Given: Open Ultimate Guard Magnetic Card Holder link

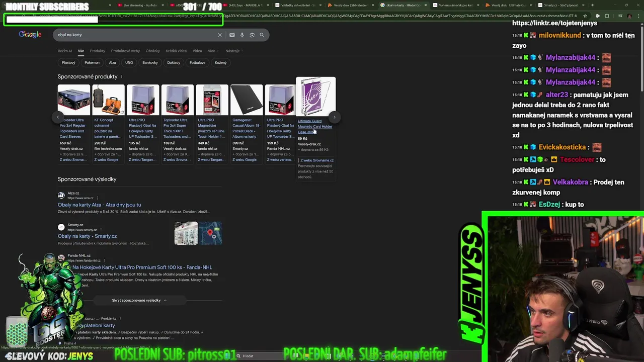Looking at the screenshot, I should [315, 126].
